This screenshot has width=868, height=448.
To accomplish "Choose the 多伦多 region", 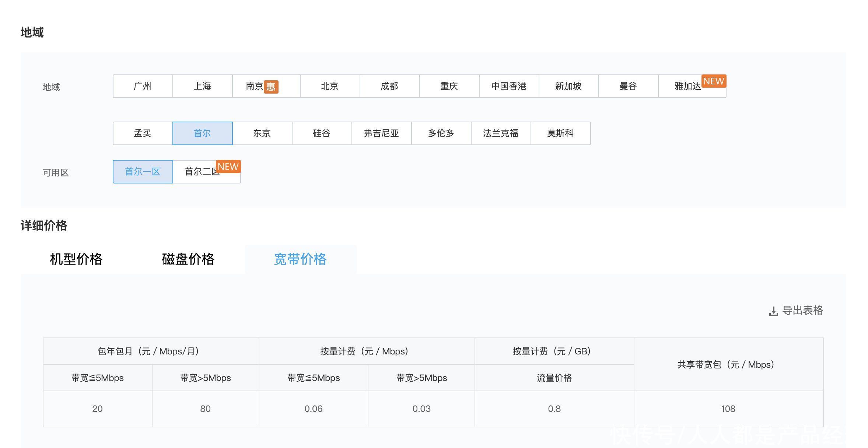I will 441,133.
